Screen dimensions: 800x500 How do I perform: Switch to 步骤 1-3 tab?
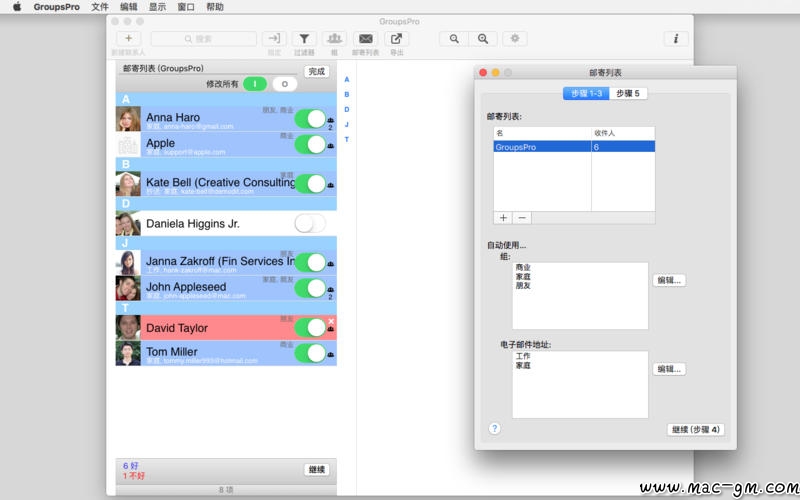586,93
